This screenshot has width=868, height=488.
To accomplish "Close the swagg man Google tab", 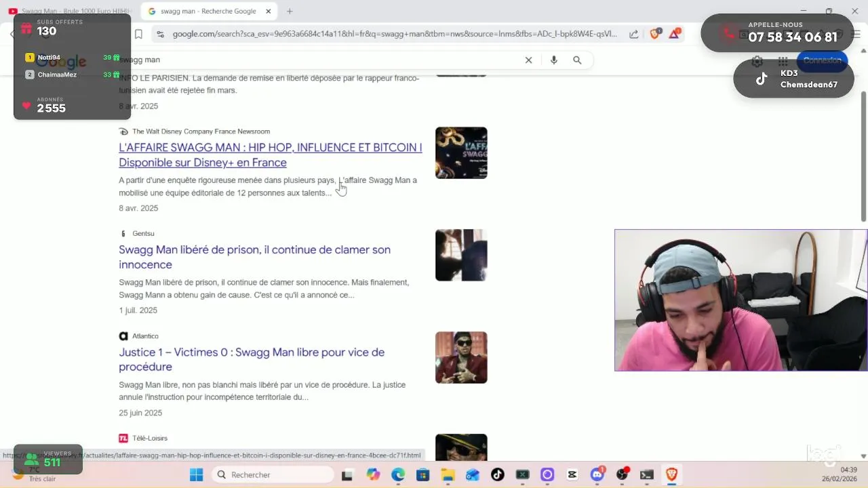I will point(269,11).
